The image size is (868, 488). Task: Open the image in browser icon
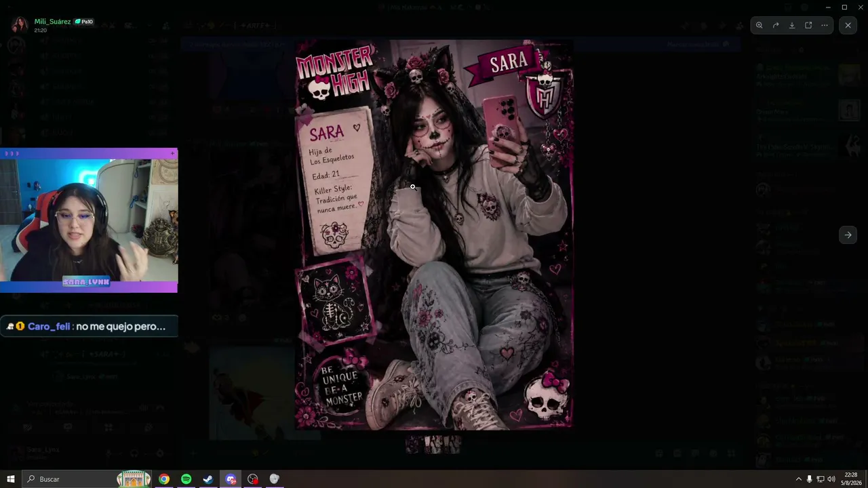(x=808, y=25)
